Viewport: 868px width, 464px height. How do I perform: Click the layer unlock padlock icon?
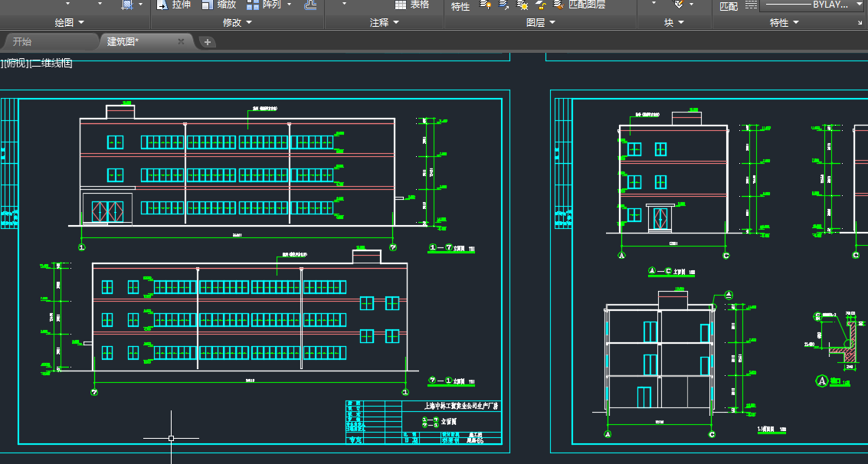[x=540, y=5]
